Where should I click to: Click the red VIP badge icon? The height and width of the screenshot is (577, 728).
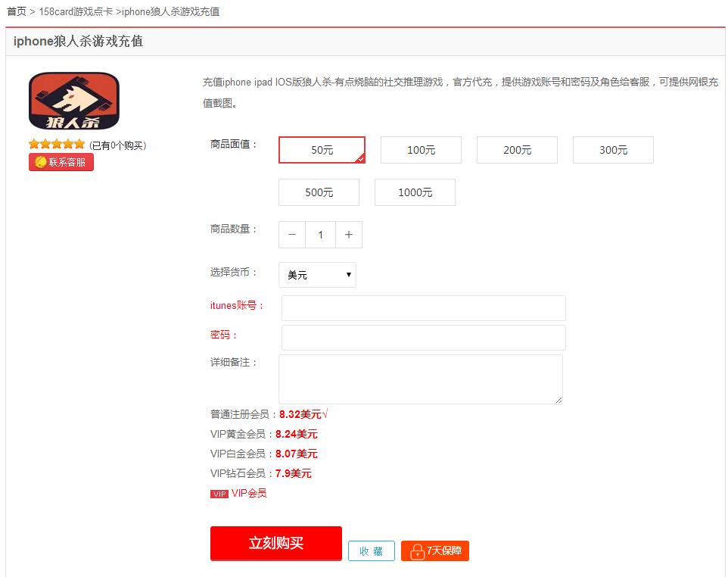pos(219,494)
